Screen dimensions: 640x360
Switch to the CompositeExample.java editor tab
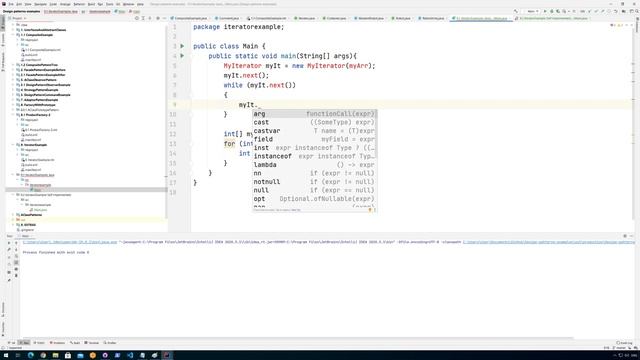(x=191, y=18)
